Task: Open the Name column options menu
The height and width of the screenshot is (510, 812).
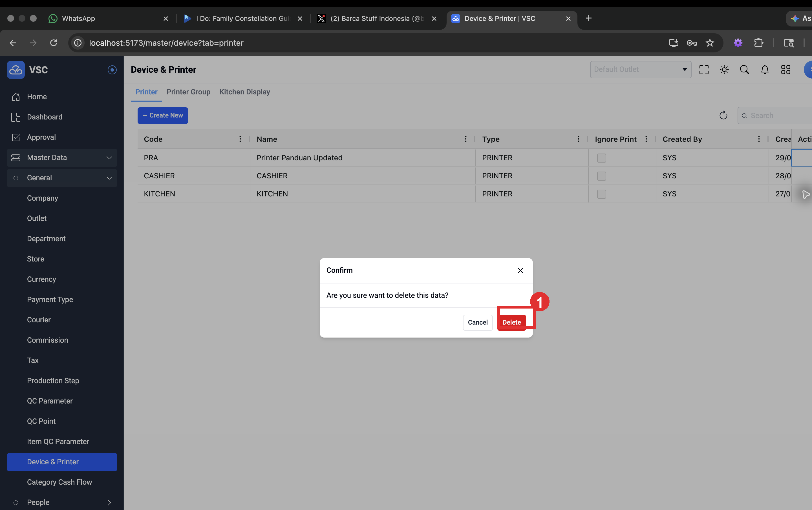Action: (465, 139)
